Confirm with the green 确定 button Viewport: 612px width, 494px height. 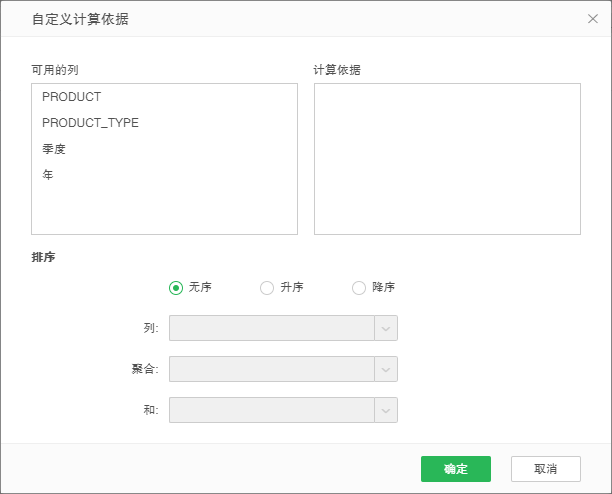[455, 469]
